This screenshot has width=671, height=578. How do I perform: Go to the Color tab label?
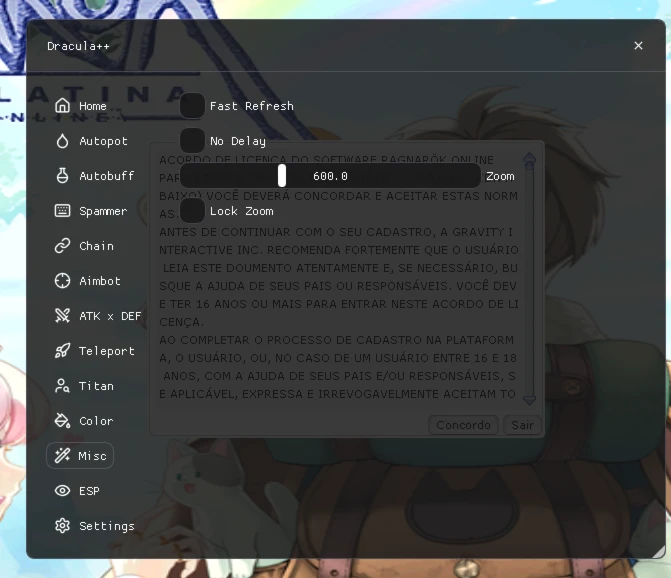[x=96, y=421]
